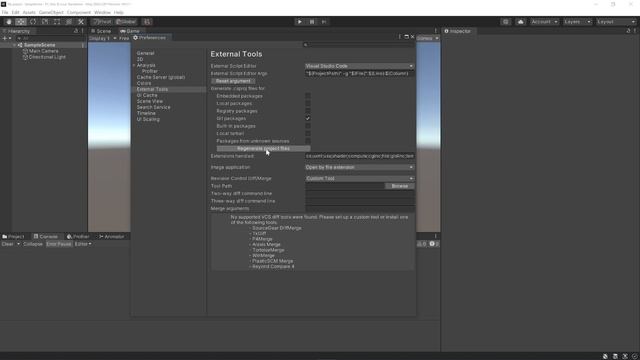Screen dimensions: 640x360
Task: Select Main Camera in Hierarchy
Action: pyautogui.click(x=43, y=51)
